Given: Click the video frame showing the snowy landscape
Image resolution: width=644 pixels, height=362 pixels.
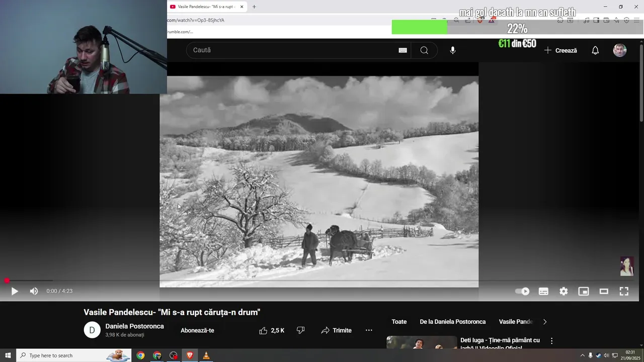Looking at the screenshot, I should 319,182.
